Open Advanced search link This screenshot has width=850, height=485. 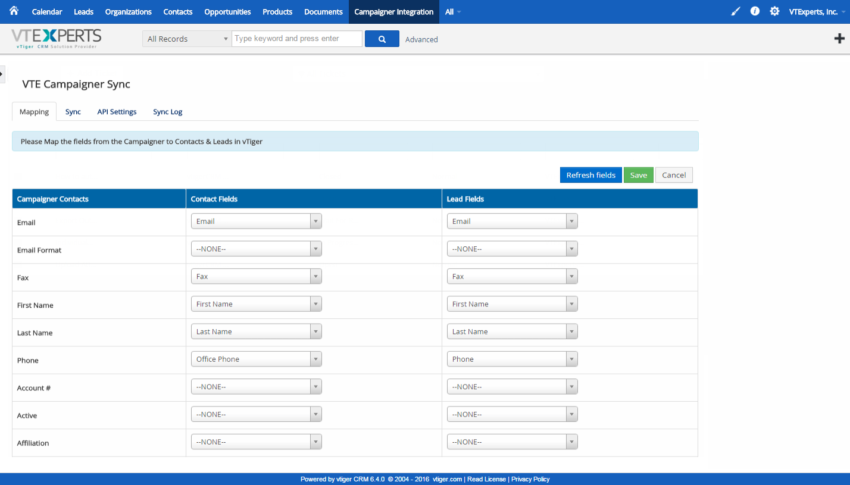421,40
